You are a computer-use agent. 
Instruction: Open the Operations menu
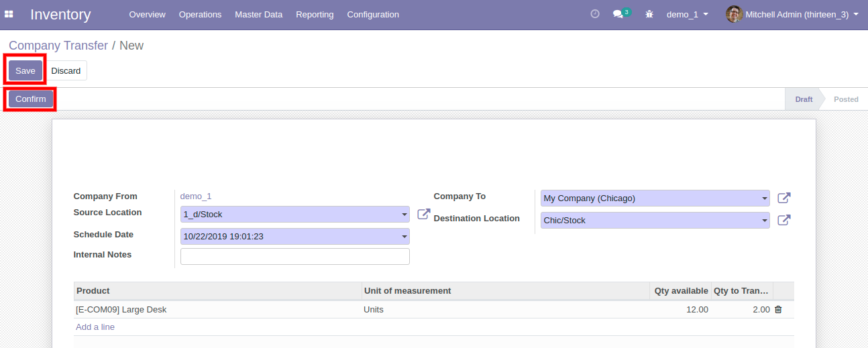pyautogui.click(x=200, y=14)
